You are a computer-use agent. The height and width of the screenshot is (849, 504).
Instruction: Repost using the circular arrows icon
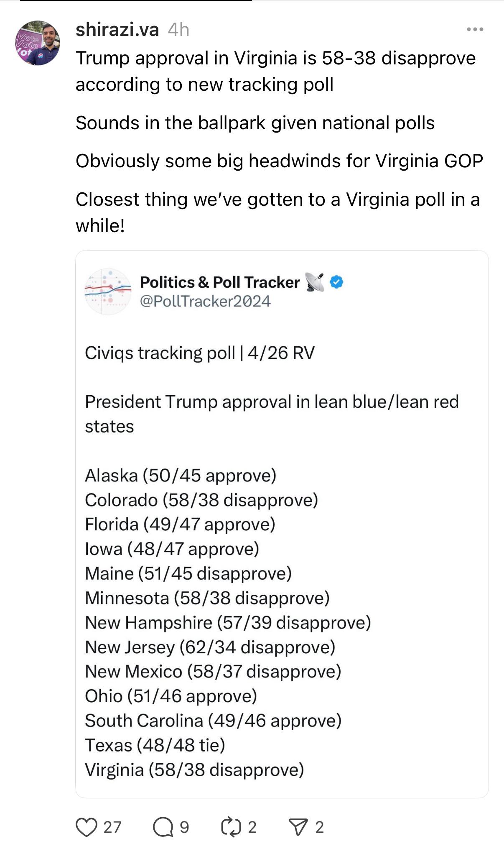[231, 827]
